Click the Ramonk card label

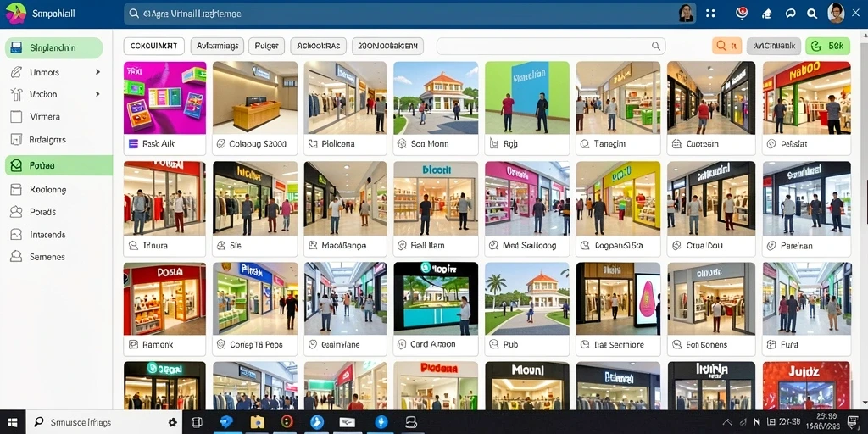tap(158, 344)
